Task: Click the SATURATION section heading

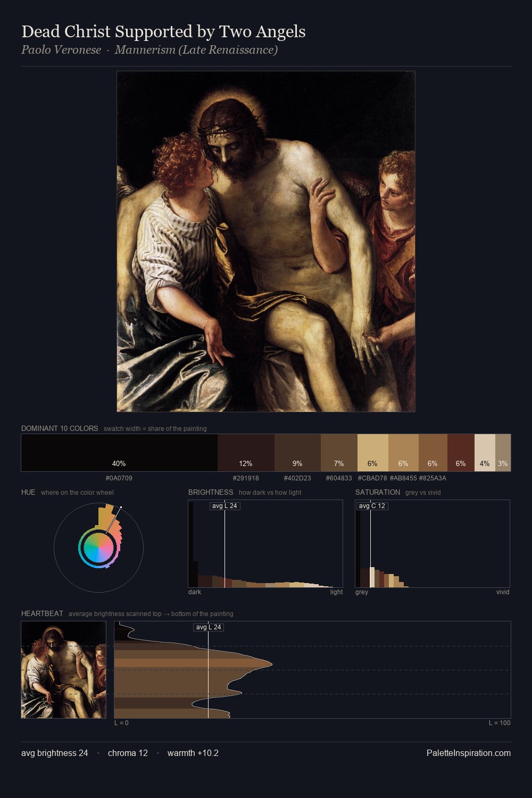Action: 378,492
